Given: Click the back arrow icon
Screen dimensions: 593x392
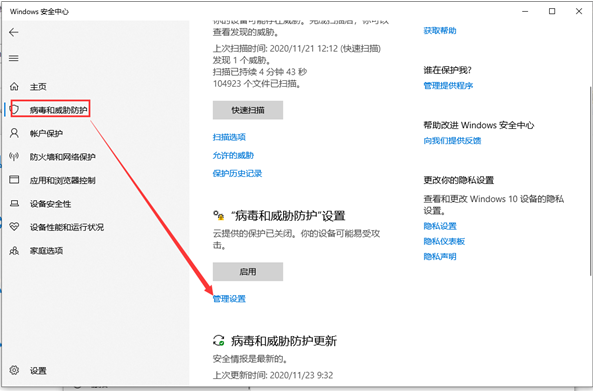Looking at the screenshot, I should 14,33.
